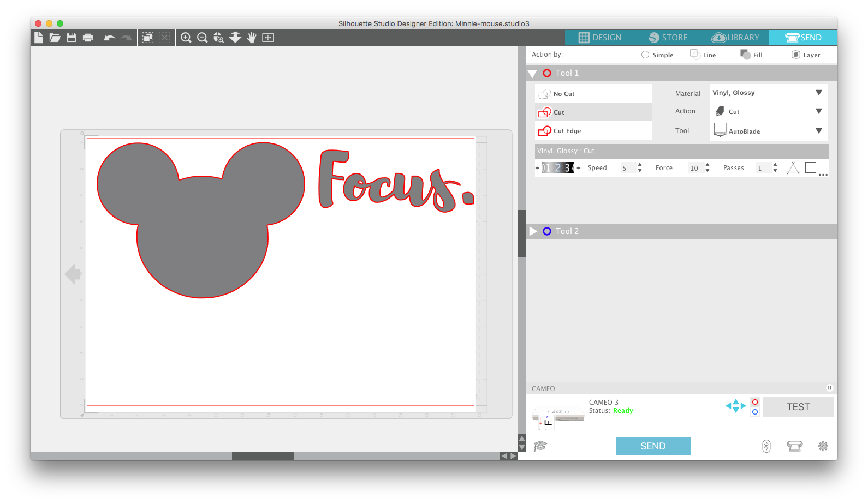Screen dimensions: 868x504
Task: Open more cut options via three dots
Action: click(823, 175)
